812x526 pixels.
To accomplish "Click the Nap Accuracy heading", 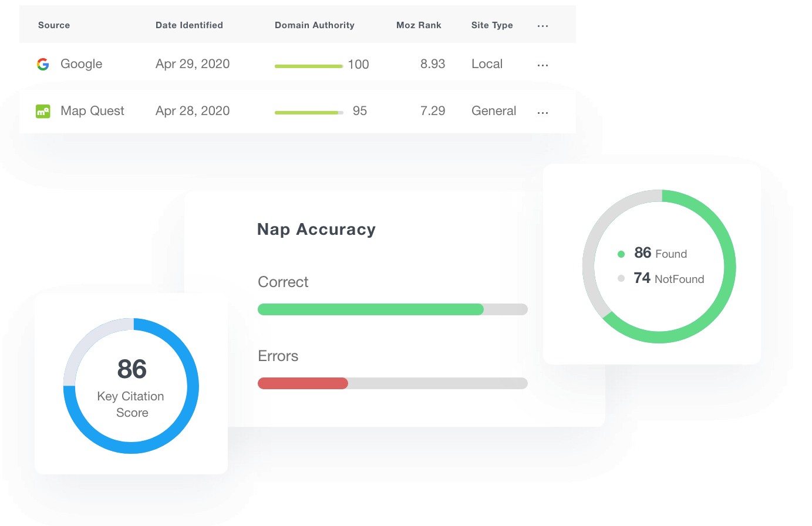I will 316,230.
